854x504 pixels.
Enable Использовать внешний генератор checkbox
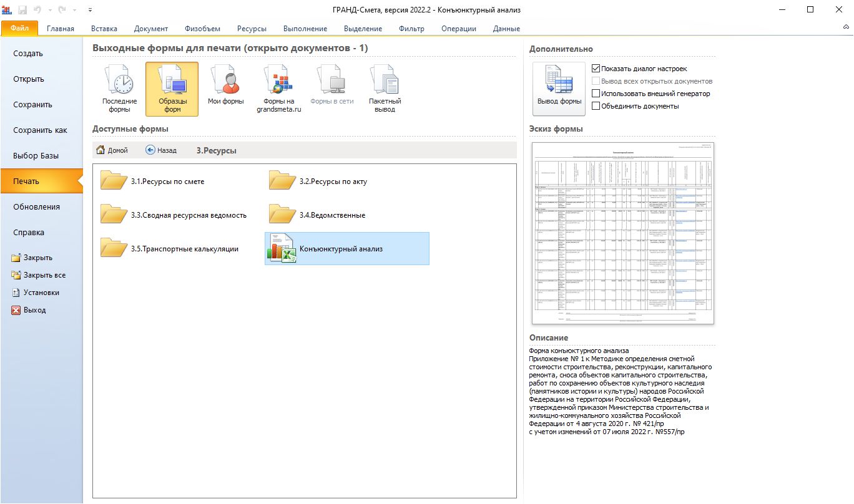click(x=596, y=94)
